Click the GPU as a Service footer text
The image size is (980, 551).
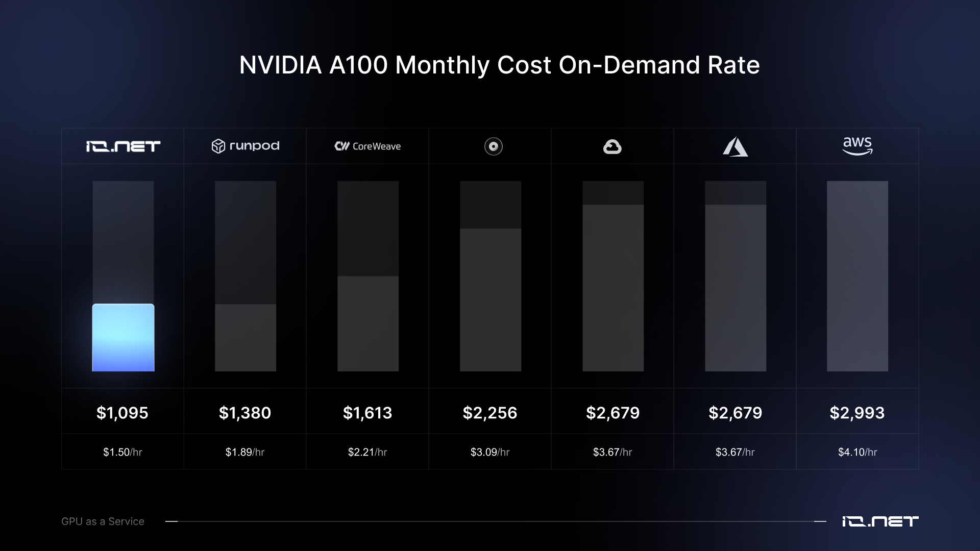(x=103, y=521)
